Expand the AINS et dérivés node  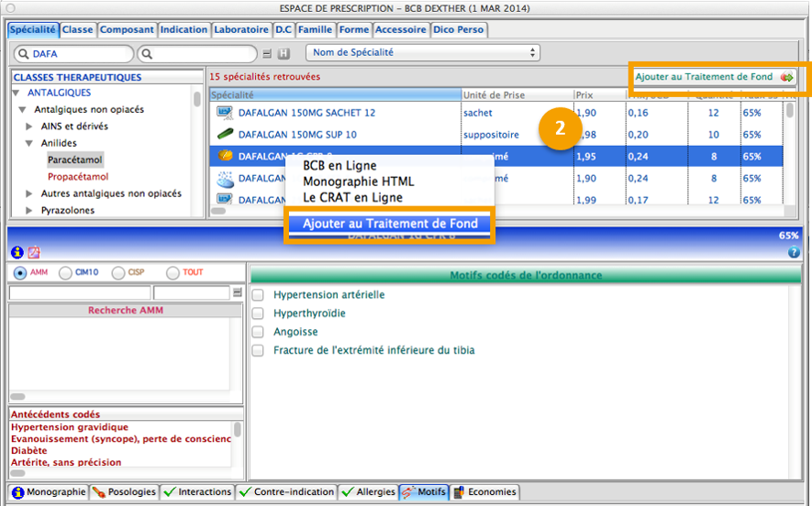point(29,126)
